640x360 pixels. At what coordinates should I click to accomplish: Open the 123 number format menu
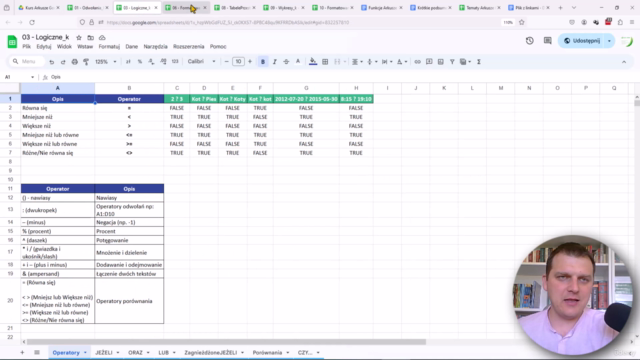pyautogui.click(x=175, y=62)
